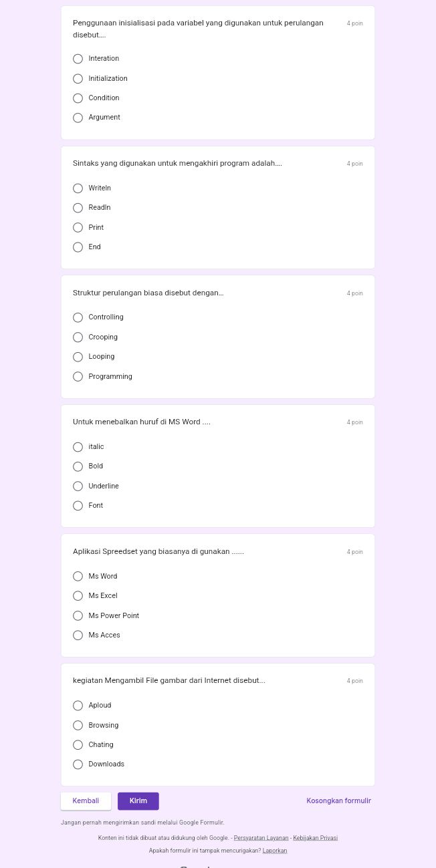This screenshot has height=868, width=436.
Task: Open the Persyaratan Layanan link
Action: coord(261,838)
